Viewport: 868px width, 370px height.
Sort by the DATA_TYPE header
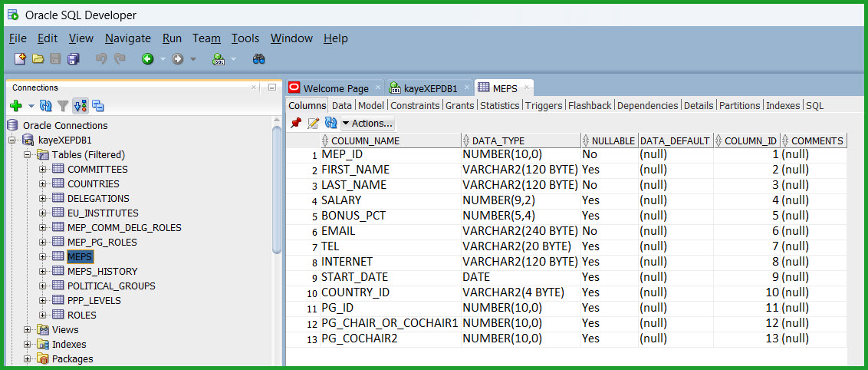pos(521,140)
